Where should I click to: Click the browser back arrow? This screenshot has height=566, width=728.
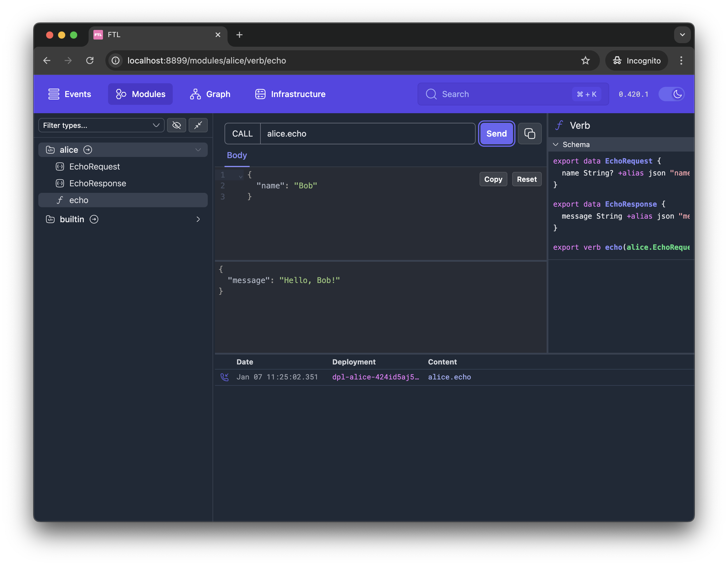[47, 60]
